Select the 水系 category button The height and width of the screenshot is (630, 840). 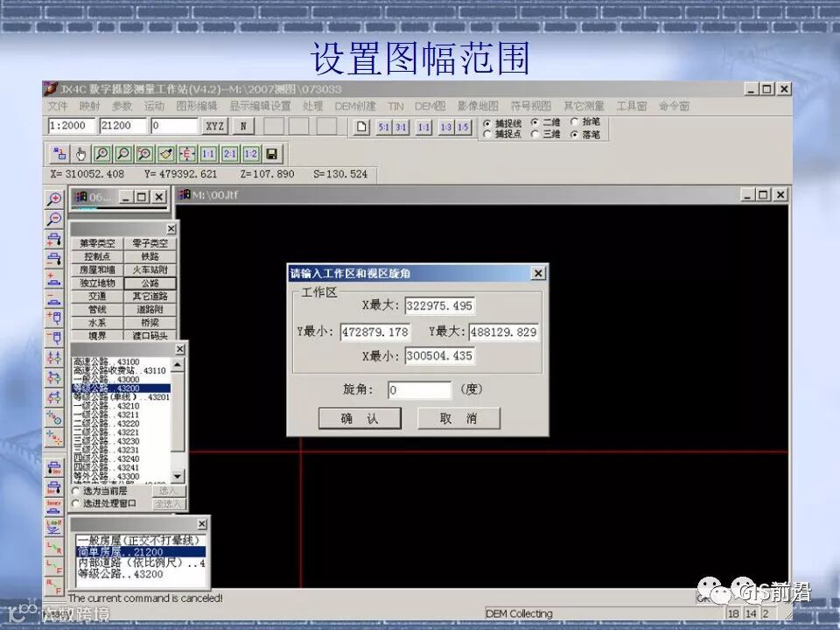pos(97,323)
